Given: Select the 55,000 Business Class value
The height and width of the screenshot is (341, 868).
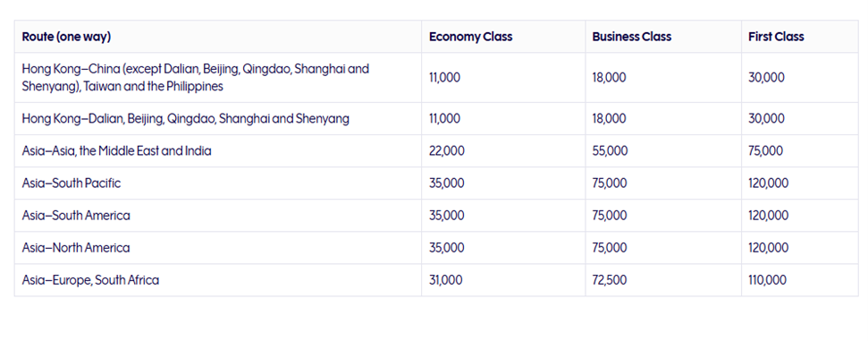Looking at the screenshot, I should pyautogui.click(x=610, y=151).
